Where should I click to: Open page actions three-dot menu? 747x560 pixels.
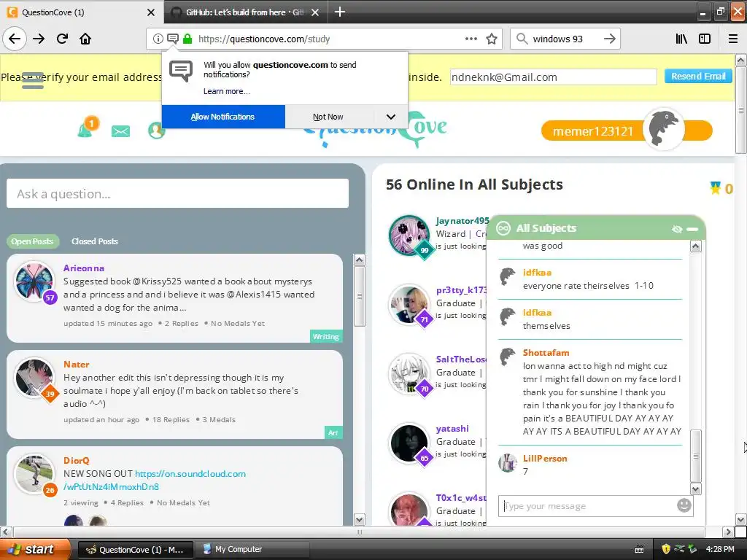coord(471,39)
